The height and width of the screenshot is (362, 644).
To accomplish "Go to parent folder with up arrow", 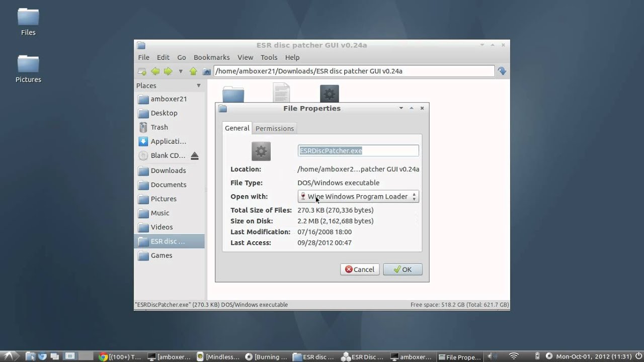I will click(193, 71).
